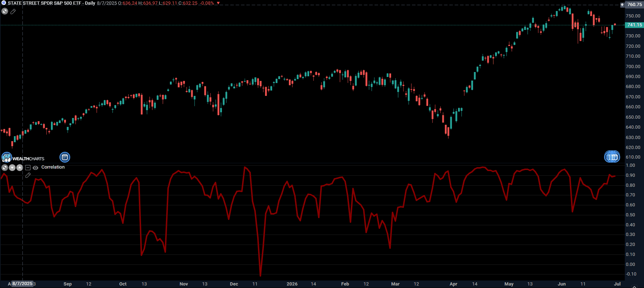Toggle Correlation indicator visibility

pos(36,168)
